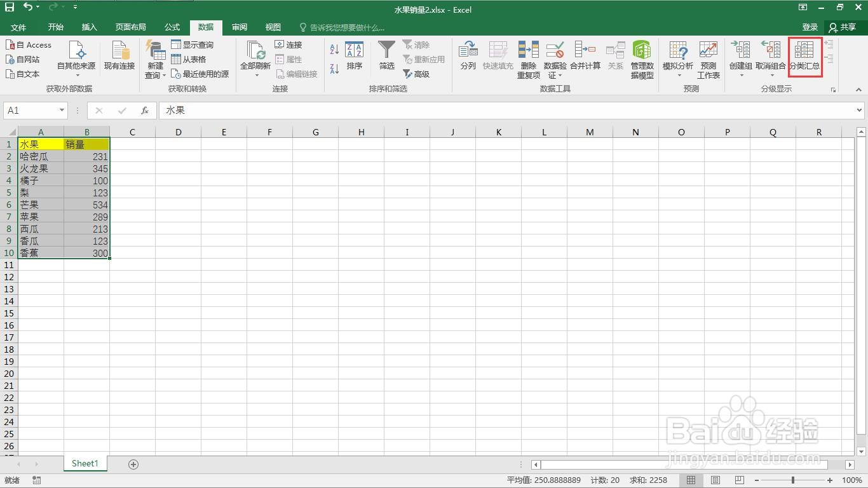868x488 pixels.
Task: Switch to View (视图) tab
Action: [x=273, y=27]
